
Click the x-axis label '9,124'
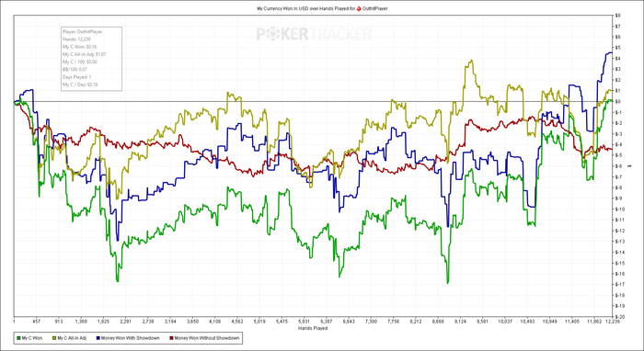point(460,323)
